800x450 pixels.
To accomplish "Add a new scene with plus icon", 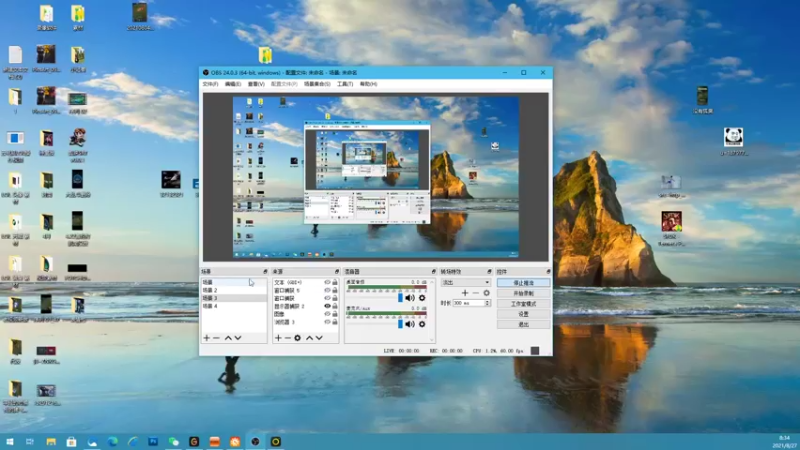I will (x=206, y=338).
